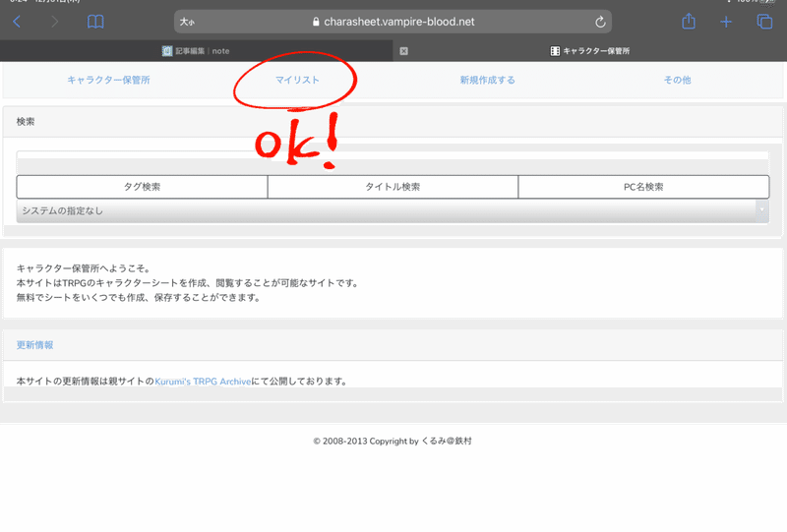787x532 pixels.
Task: Select the キャラクター保管所 browser tab
Action: tap(590, 51)
